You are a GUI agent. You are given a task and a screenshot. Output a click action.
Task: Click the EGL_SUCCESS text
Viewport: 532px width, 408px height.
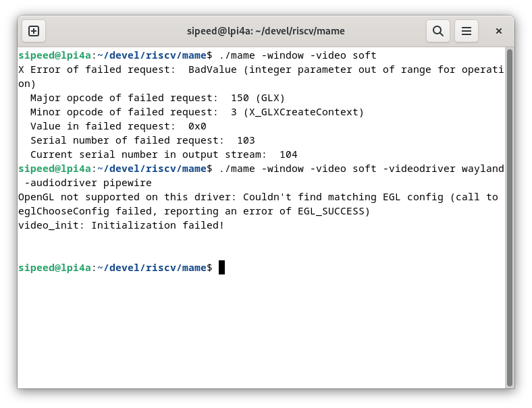pyautogui.click(x=331, y=212)
